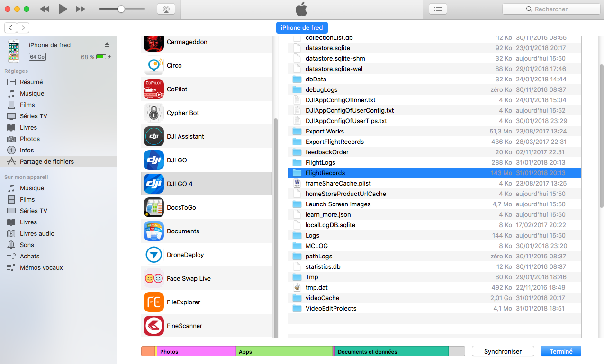Select Circo app icon

click(x=154, y=65)
